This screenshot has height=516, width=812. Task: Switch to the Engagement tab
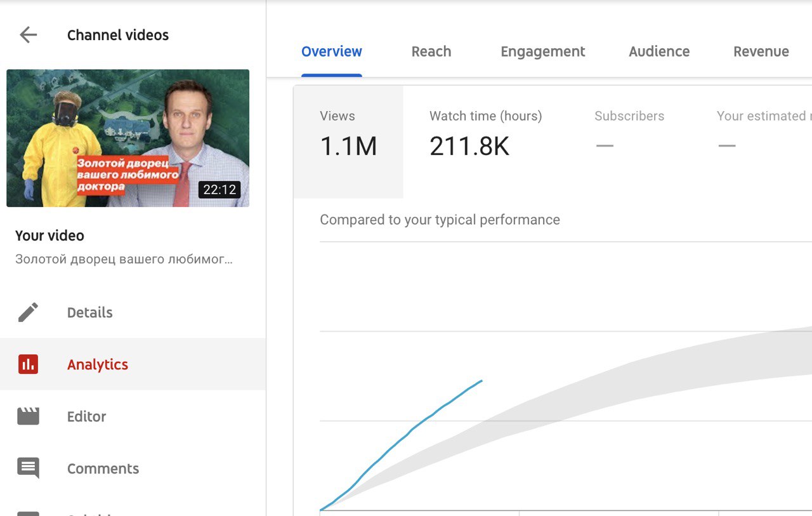543,51
